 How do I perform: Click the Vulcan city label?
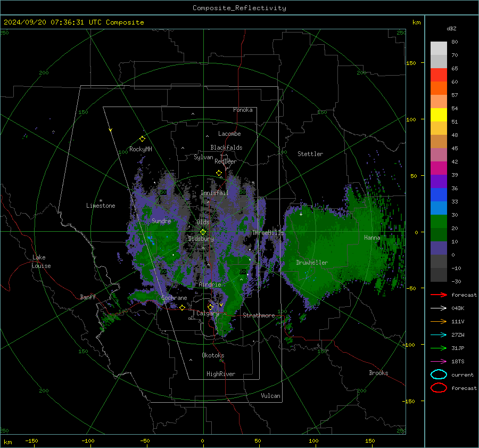[x=271, y=396]
